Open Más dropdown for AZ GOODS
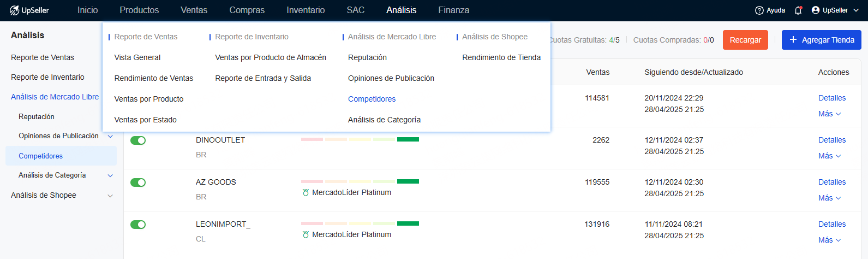The width and height of the screenshot is (868, 259). click(829, 198)
